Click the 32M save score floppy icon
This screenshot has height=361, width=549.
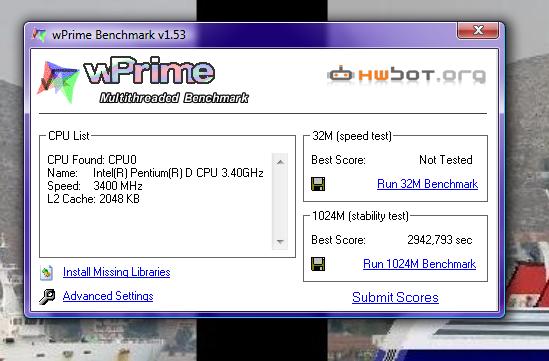coord(318,184)
